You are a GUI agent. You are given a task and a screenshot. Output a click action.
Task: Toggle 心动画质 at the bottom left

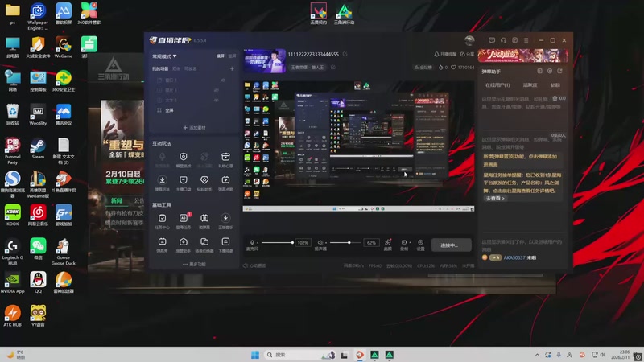coord(254,265)
